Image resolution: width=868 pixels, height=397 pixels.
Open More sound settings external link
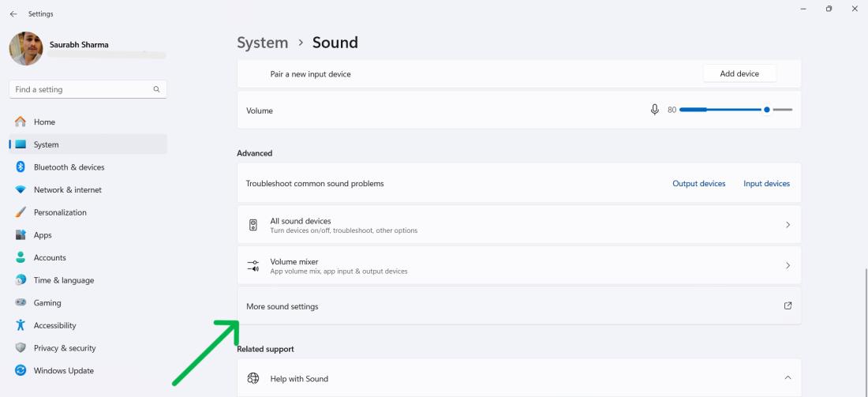tap(788, 305)
